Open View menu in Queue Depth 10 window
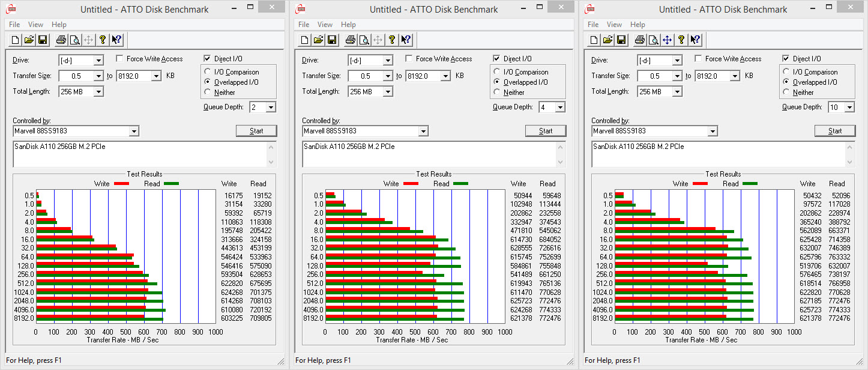Viewport: 868px width, 370px height. point(614,25)
